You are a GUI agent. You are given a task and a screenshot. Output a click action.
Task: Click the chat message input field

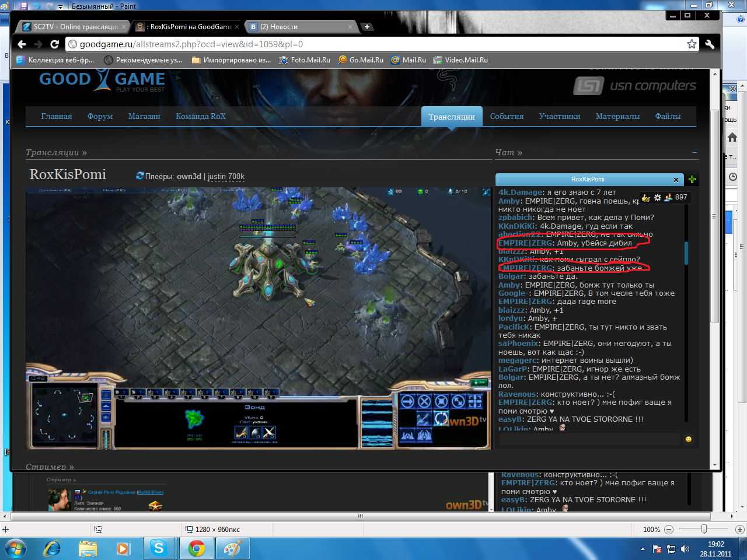pos(591,439)
